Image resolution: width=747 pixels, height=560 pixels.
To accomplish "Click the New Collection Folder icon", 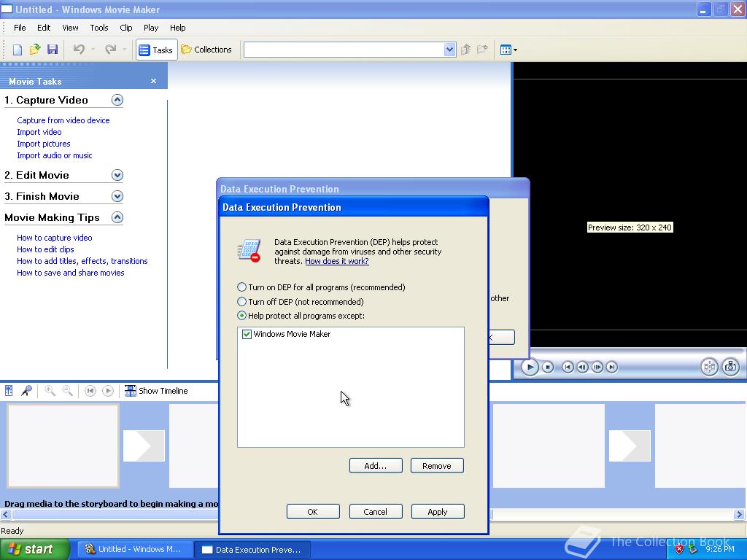I will click(483, 50).
